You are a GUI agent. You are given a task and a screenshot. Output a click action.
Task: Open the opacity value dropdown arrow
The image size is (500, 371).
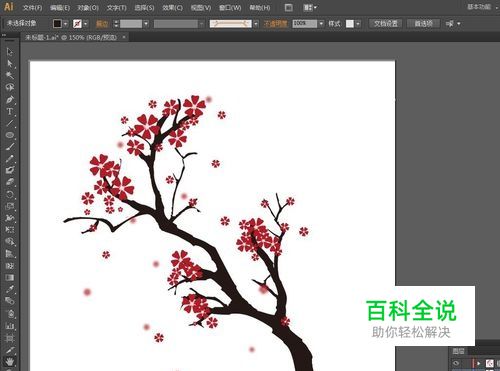[x=321, y=24]
